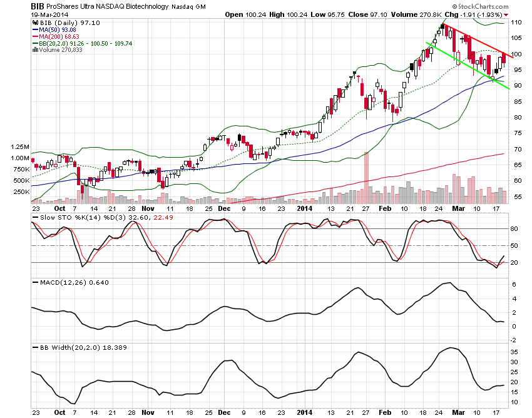Click the 55 price axis label

[x=518, y=196]
